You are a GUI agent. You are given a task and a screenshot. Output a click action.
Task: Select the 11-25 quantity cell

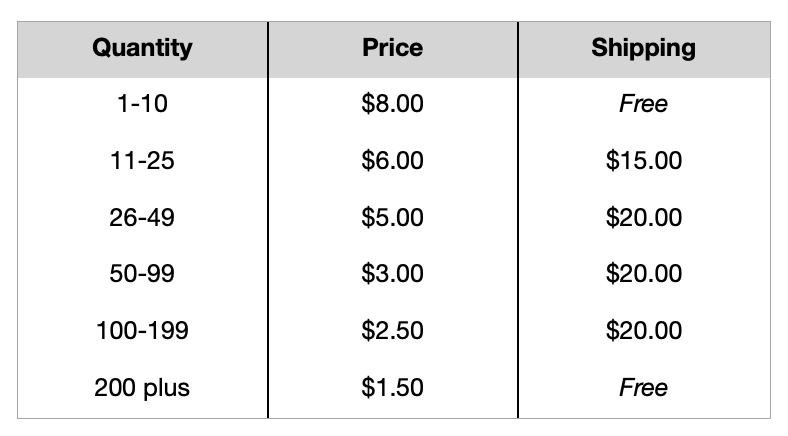click(x=142, y=160)
